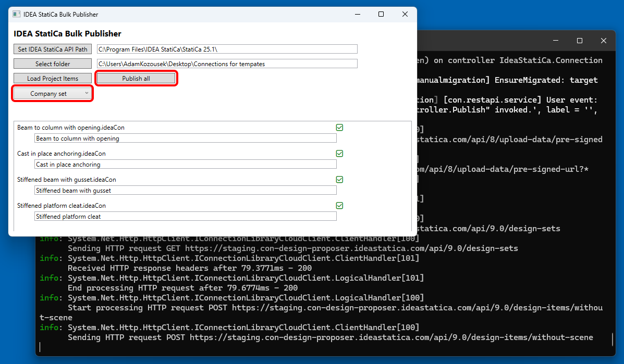Click into the Stiffened platform cleat name field
Image resolution: width=624 pixels, height=364 pixels.
pyautogui.click(x=185, y=217)
